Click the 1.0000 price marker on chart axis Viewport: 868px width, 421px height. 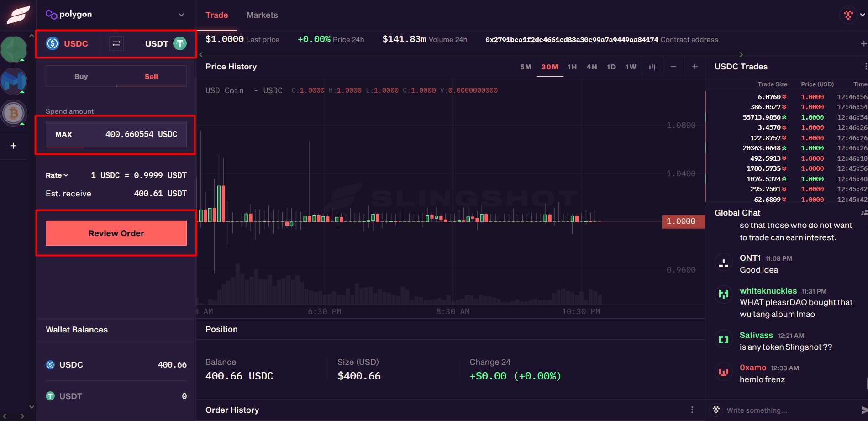683,221
